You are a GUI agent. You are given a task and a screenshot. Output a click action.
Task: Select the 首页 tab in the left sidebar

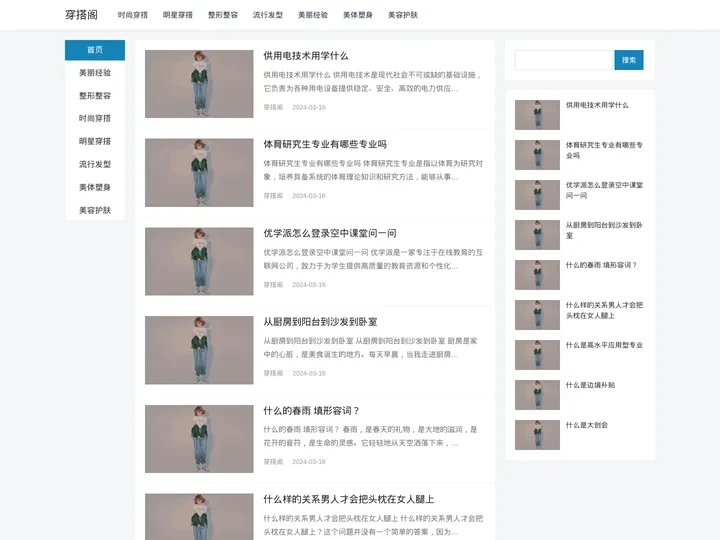point(95,50)
